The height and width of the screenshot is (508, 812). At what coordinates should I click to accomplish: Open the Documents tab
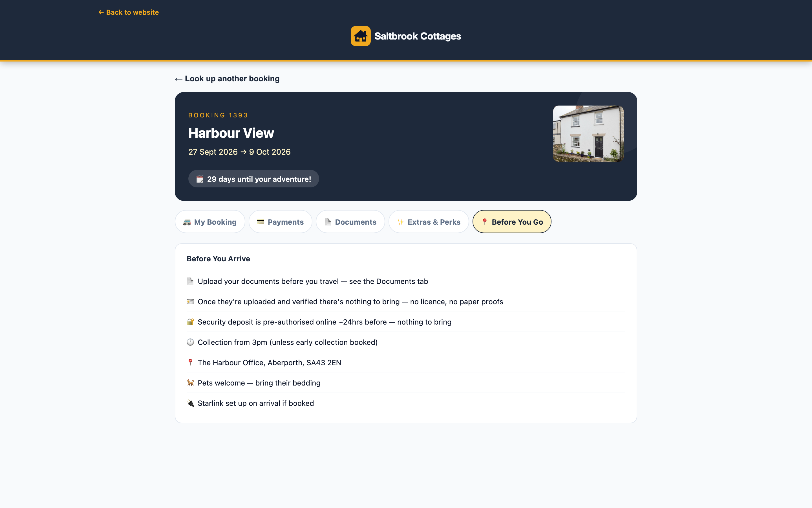coord(350,222)
